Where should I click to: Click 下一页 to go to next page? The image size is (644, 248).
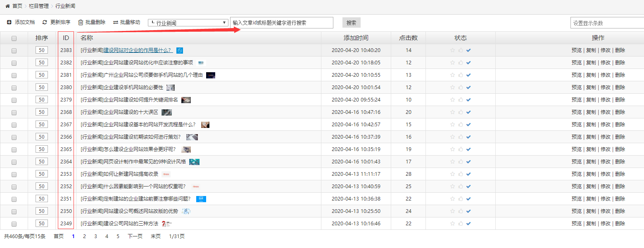click(x=135, y=236)
